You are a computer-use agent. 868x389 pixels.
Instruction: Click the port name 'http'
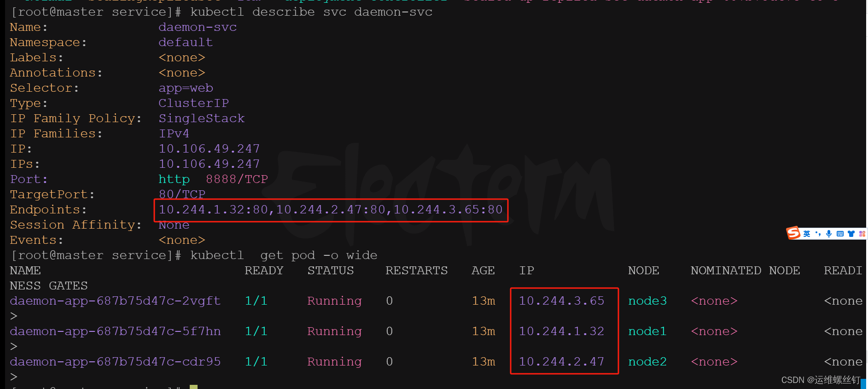[x=174, y=179]
